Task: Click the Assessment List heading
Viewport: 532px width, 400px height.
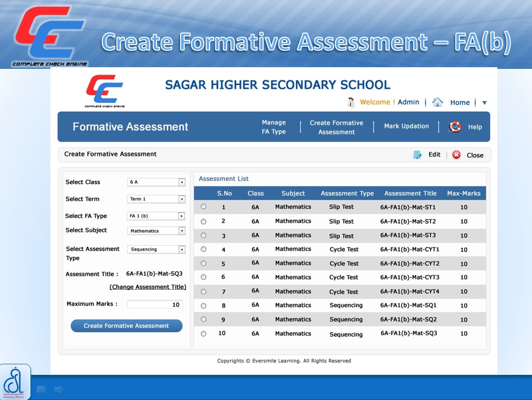Action: coord(224,179)
